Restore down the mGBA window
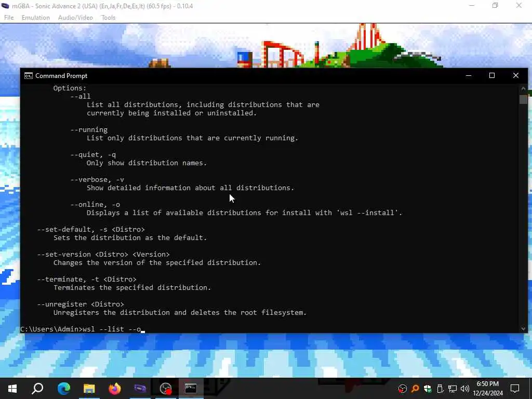Viewport: 532px width, 399px height. click(x=495, y=5)
